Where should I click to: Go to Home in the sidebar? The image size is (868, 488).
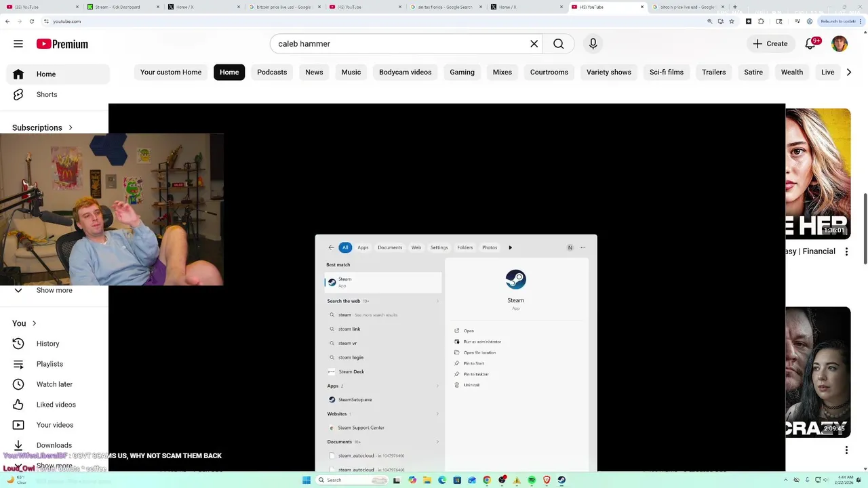point(57,74)
